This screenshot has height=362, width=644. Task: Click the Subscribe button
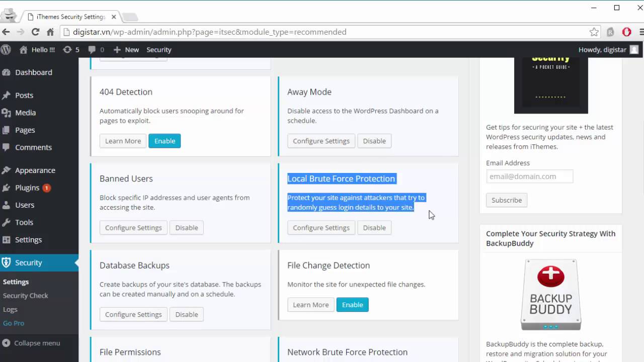(507, 200)
